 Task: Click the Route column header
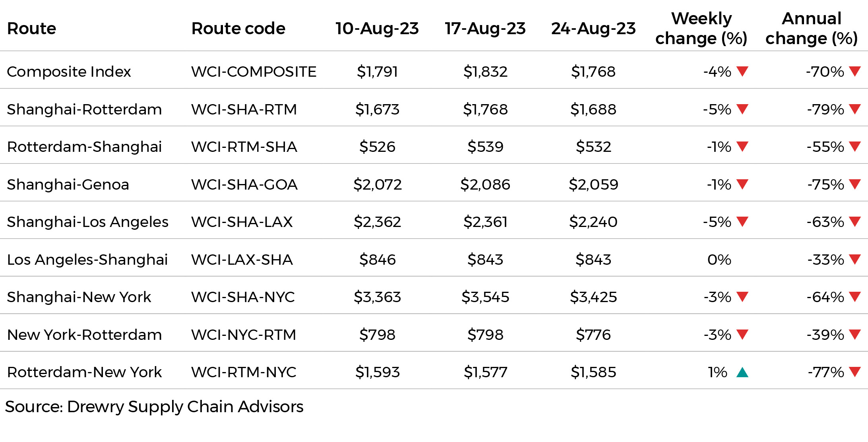(32, 29)
